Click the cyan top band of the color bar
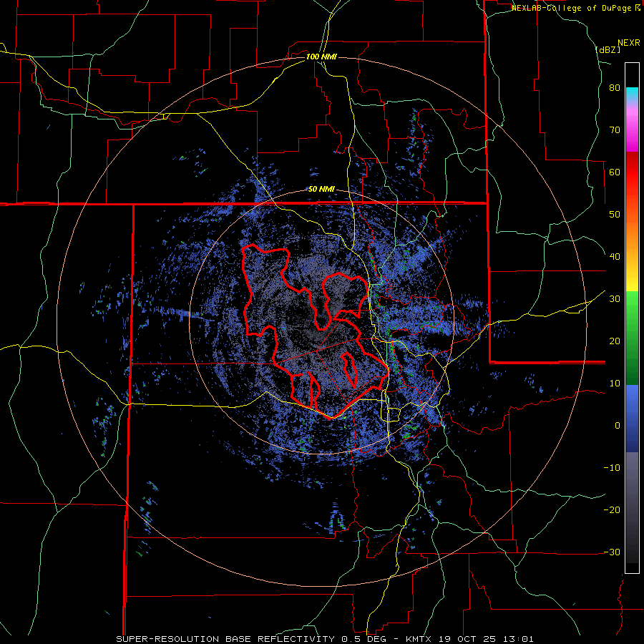 [632, 94]
